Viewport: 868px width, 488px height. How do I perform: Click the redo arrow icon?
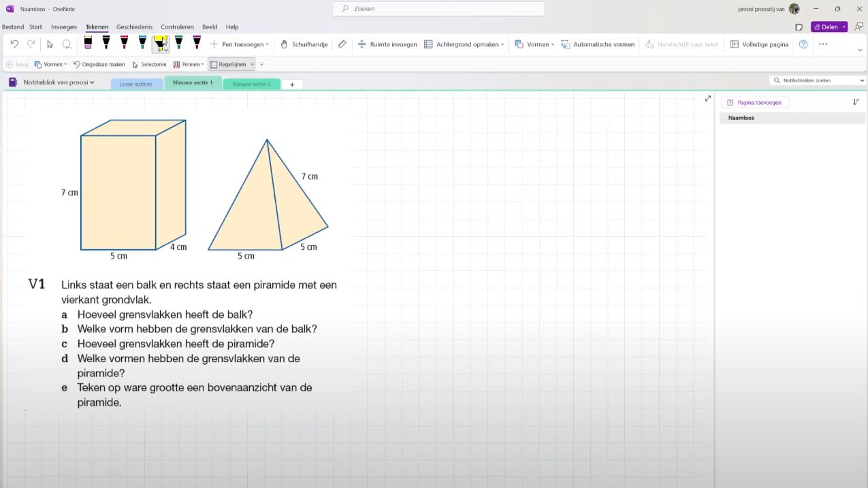(x=31, y=44)
